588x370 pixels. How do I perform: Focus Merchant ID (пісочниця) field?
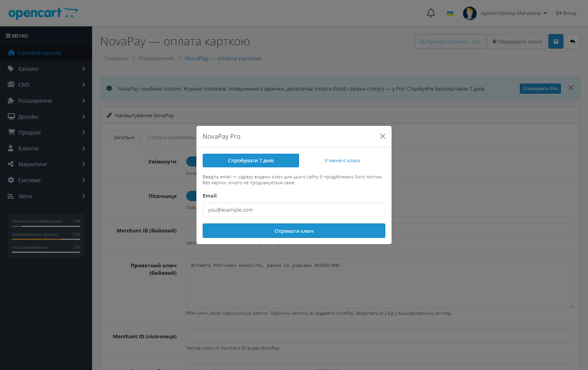[x=379, y=336]
